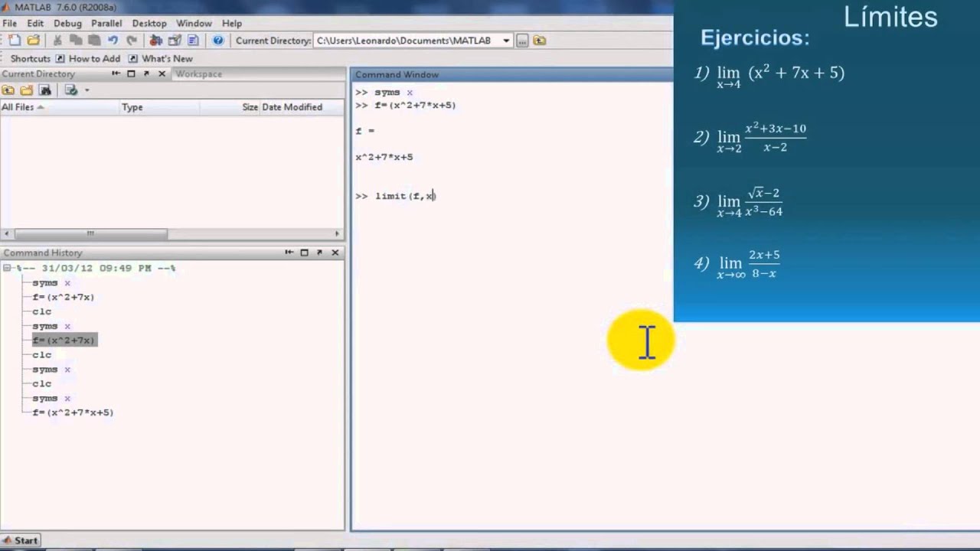Click the Command History panel title
The width and height of the screenshot is (980, 551).
point(43,253)
